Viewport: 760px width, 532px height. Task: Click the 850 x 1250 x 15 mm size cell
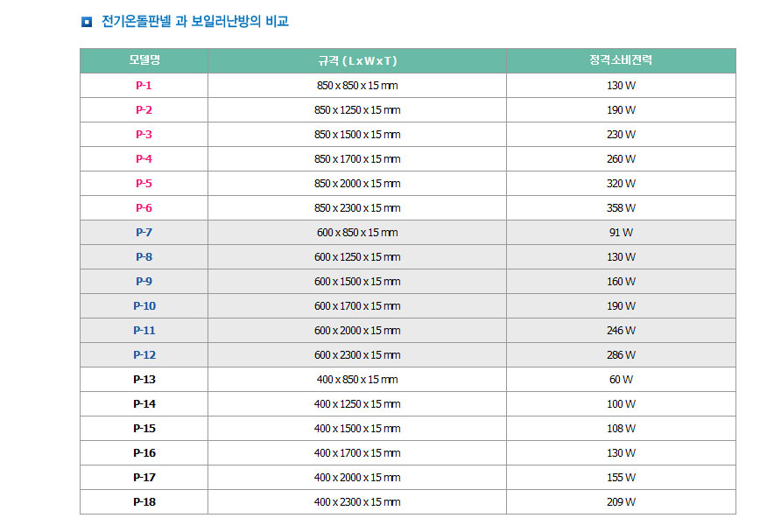357,110
